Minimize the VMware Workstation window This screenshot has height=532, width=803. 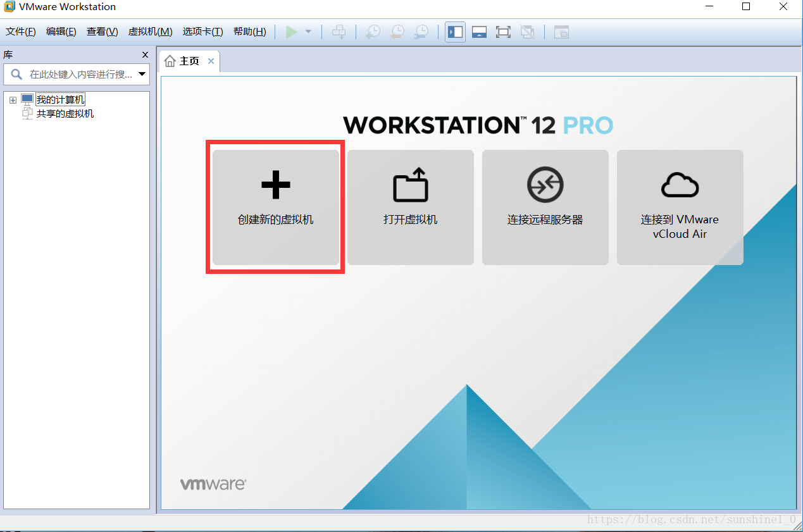(709, 7)
